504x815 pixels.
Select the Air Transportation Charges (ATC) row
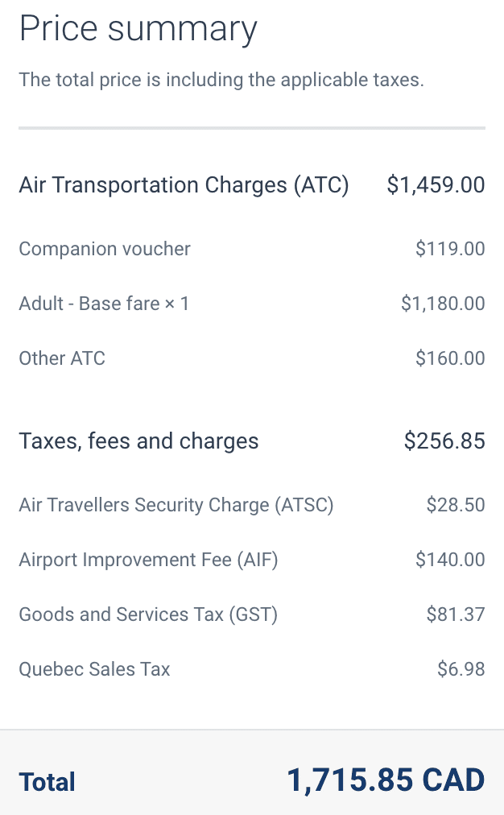(x=184, y=185)
